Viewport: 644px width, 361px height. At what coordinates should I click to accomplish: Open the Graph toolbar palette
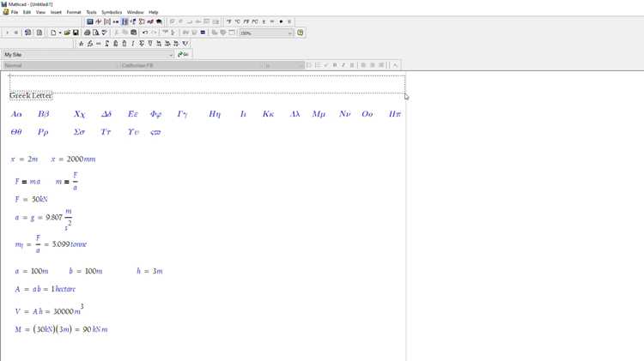(98, 21)
